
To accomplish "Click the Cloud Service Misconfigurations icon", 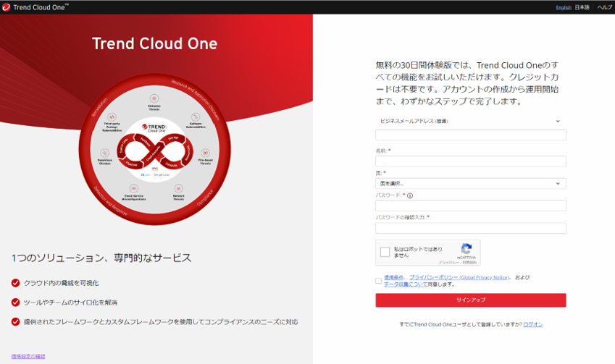I will click(x=135, y=188).
